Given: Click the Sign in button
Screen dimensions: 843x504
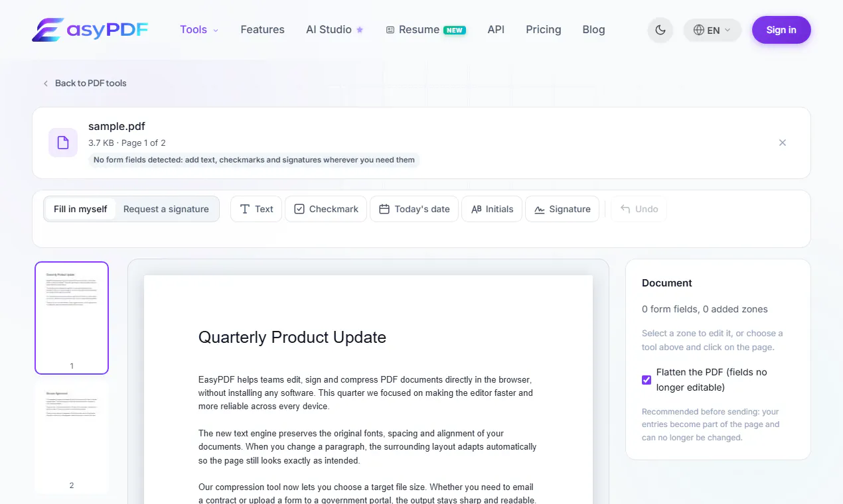Looking at the screenshot, I should pos(781,30).
